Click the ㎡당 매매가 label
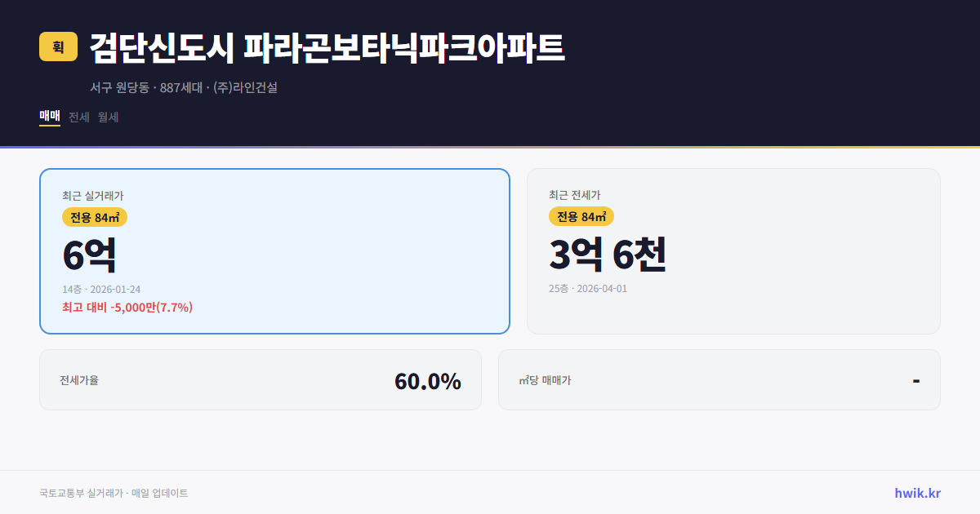Image resolution: width=980 pixels, height=514 pixels. [x=545, y=380]
